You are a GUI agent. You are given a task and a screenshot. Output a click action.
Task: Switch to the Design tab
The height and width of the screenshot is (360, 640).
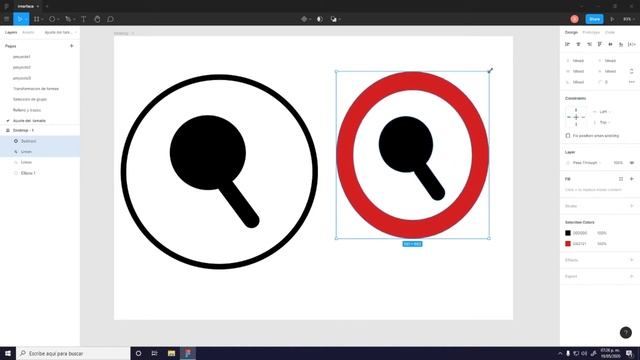(x=571, y=32)
